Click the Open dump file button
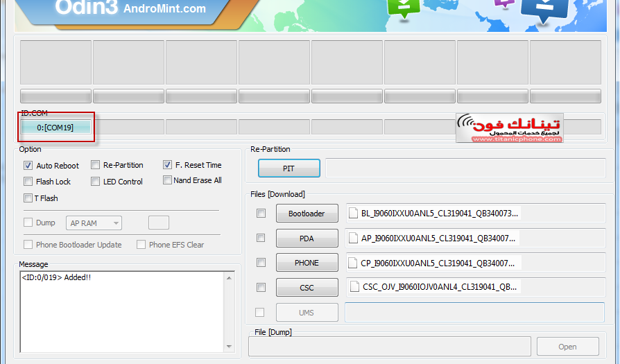 click(567, 347)
